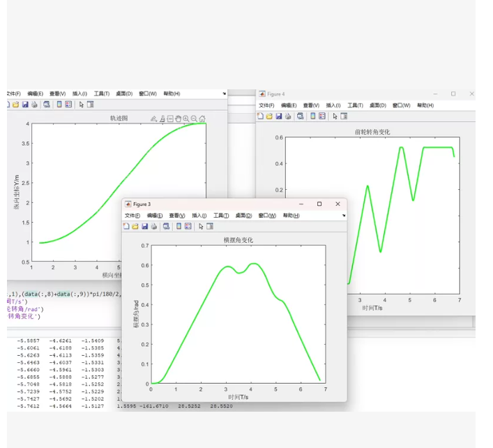Insert colorbar in Figure 3
Viewport: 493px width, 448px height.
[x=179, y=226]
